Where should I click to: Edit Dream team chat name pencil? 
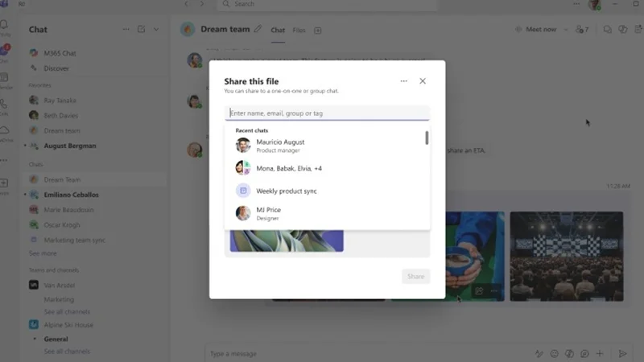tap(258, 29)
